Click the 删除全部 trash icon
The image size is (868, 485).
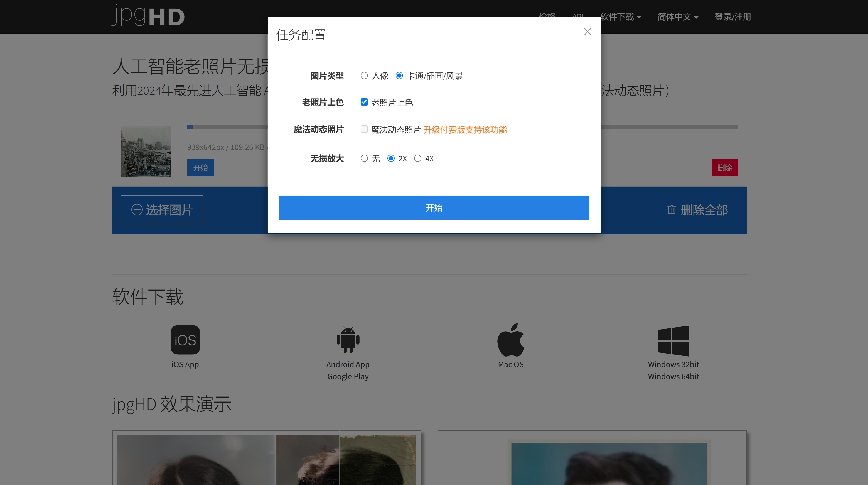click(x=671, y=209)
